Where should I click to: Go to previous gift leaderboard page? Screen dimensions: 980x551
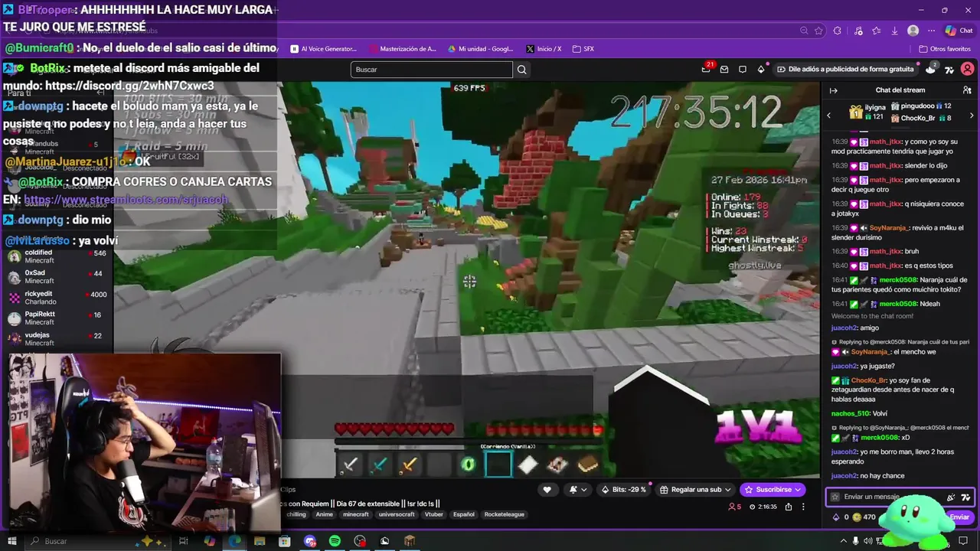(828, 116)
